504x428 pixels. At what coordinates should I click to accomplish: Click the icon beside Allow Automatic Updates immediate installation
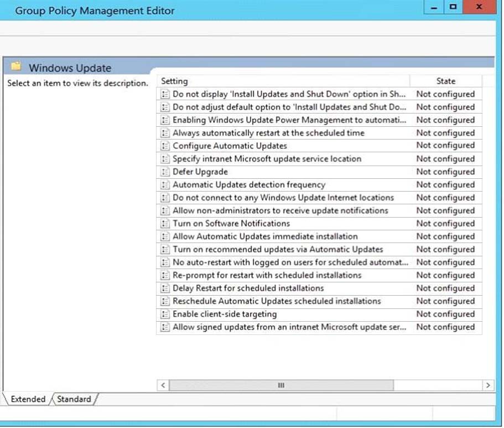165,236
